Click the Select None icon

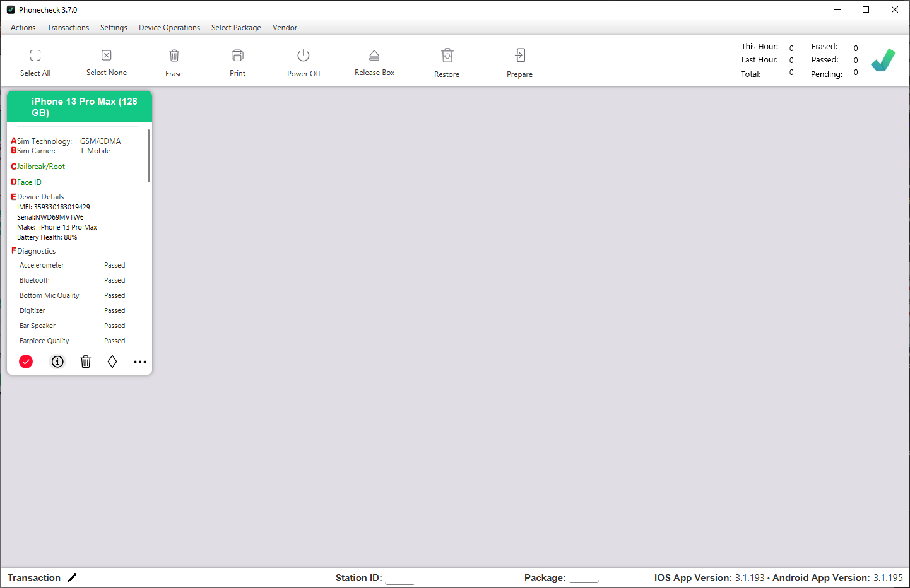point(107,56)
